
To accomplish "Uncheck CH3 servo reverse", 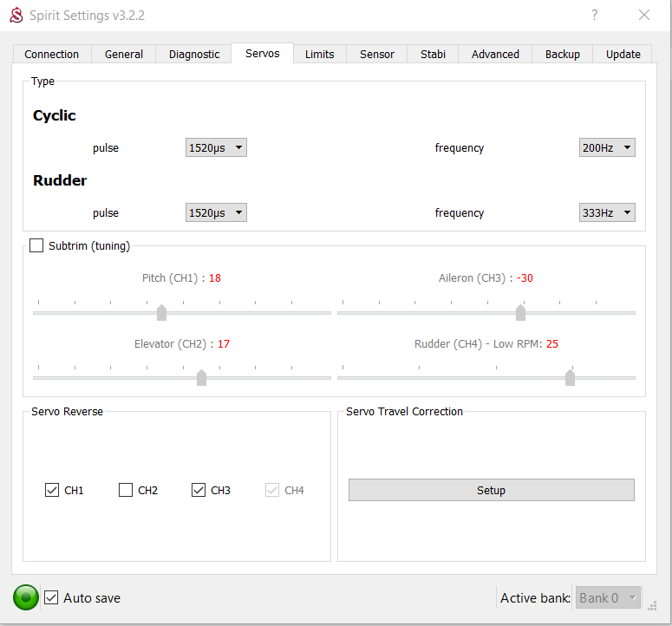I will (199, 490).
